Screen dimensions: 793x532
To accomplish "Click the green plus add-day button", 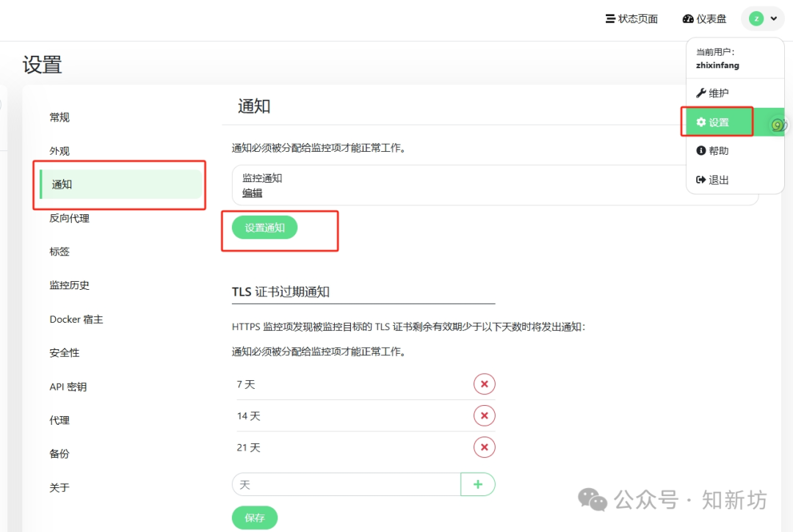I will click(x=477, y=484).
